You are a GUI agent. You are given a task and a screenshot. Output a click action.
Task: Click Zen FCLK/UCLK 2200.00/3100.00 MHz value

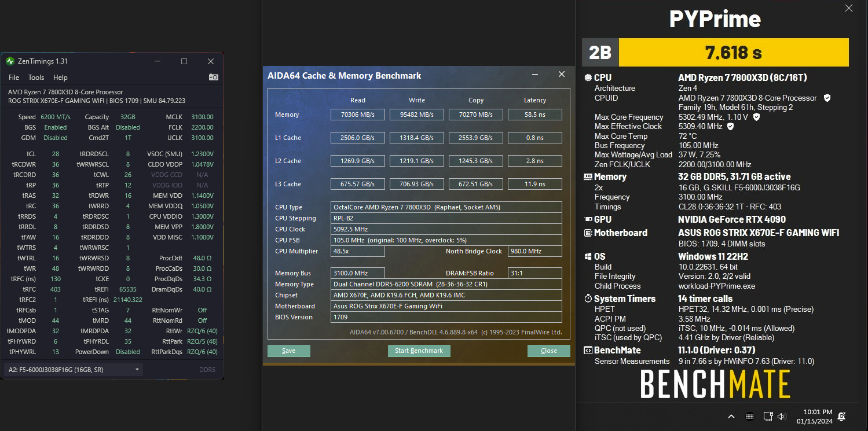[x=715, y=164]
